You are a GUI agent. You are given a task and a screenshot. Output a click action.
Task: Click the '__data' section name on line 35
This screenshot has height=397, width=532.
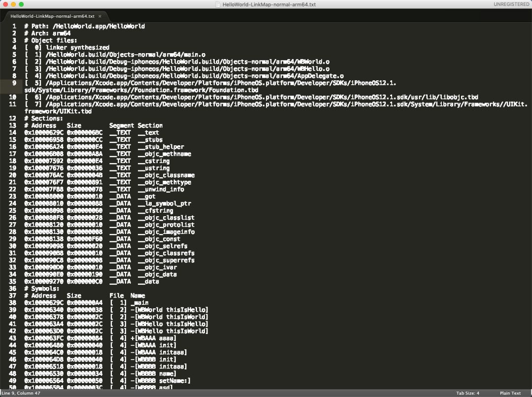[x=148, y=282]
